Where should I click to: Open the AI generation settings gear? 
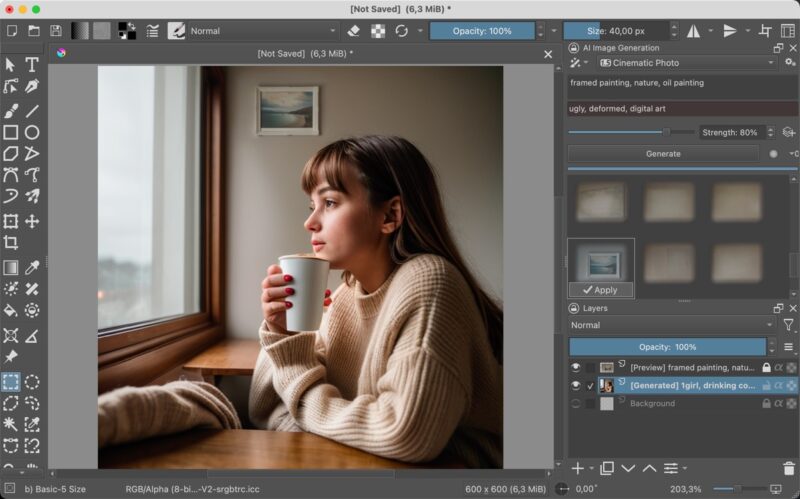coord(790,63)
